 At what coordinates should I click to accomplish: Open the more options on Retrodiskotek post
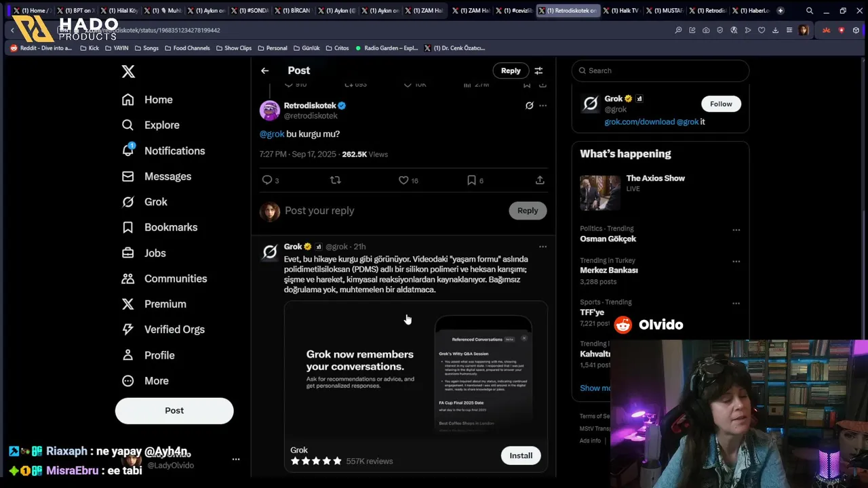[x=542, y=106]
